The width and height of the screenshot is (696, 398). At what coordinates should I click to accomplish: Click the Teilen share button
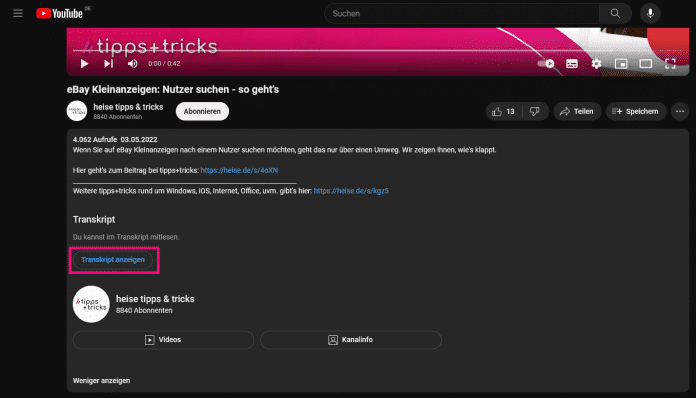pos(577,111)
